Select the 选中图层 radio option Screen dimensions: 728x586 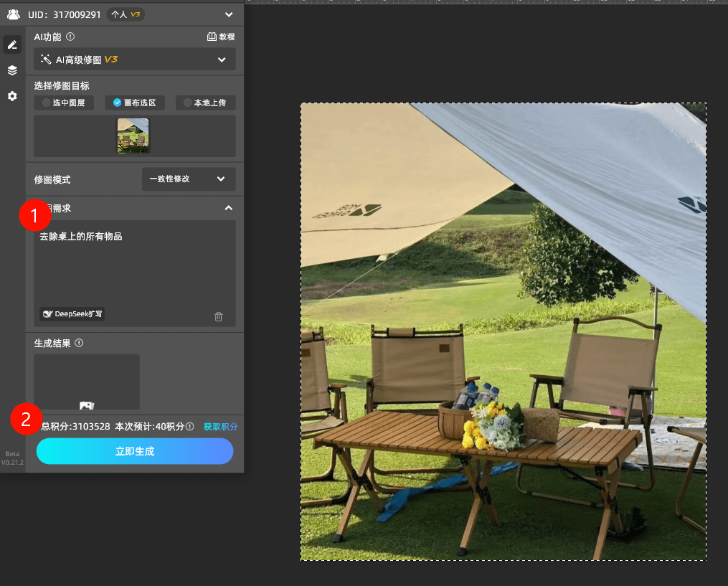pos(64,103)
